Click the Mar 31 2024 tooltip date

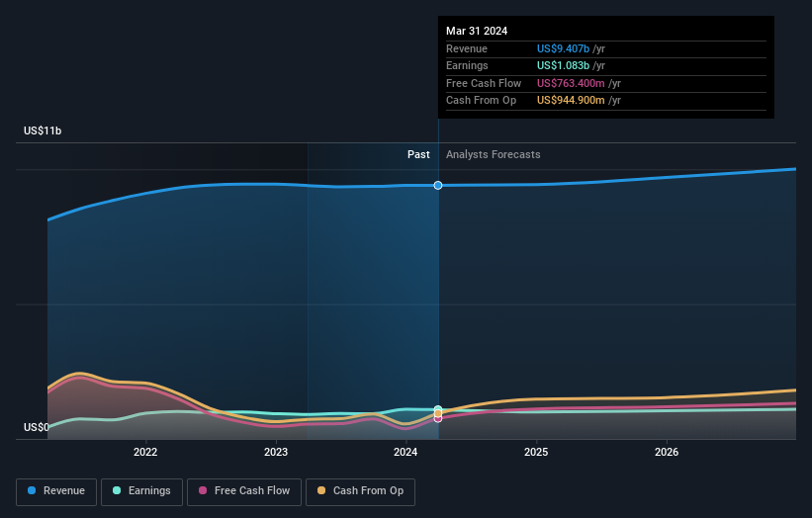click(x=477, y=31)
